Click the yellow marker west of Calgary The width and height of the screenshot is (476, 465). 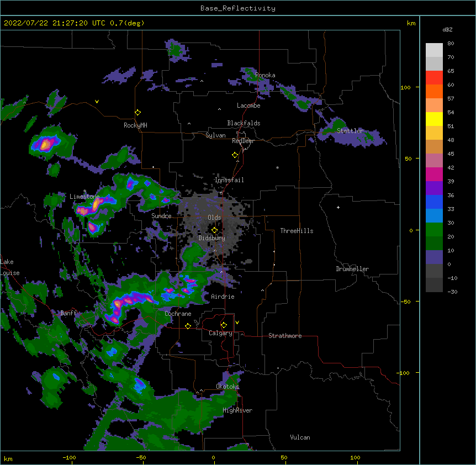[188, 326]
